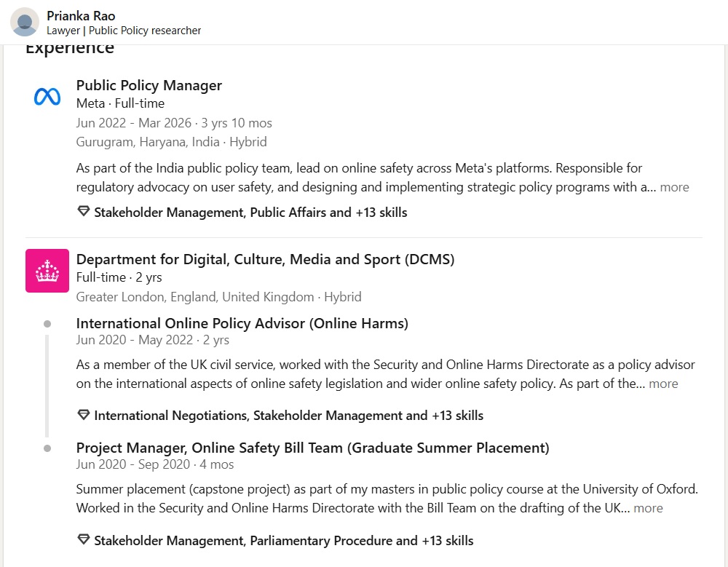Click diamond icon beside International Negotiations skills
The width and height of the screenshot is (728, 567).
84,415
